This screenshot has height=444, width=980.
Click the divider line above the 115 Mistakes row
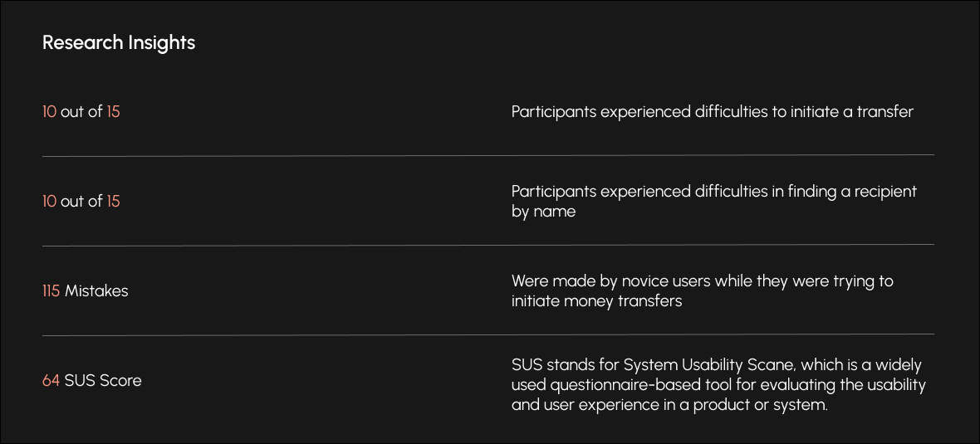(488, 245)
